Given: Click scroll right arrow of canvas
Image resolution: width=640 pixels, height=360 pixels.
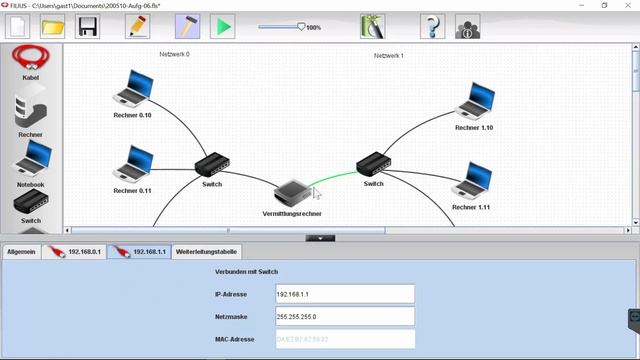Looking at the screenshot, I should coord(628,230).
